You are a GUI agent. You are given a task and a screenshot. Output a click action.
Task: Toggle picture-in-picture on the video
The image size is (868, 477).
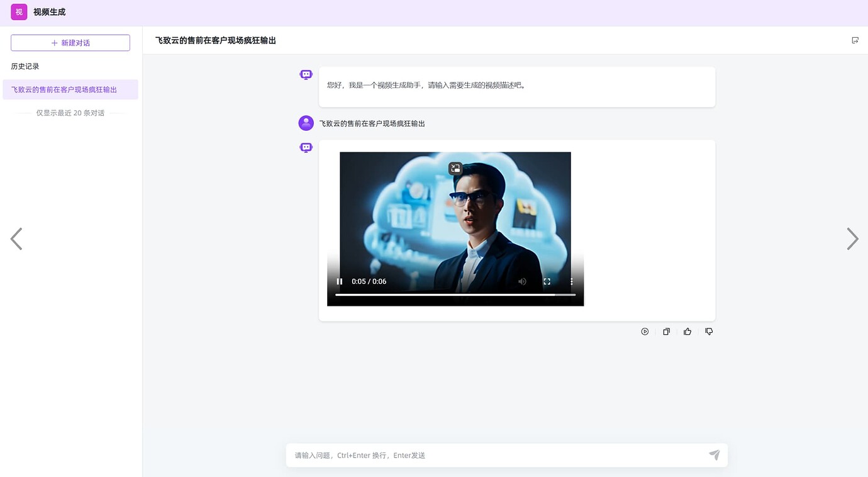[x=455, y=168]
